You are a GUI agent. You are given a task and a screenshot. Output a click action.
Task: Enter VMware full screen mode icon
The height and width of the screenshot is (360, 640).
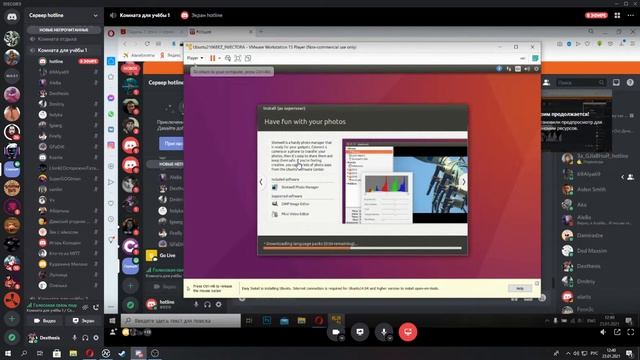point(238,58)
